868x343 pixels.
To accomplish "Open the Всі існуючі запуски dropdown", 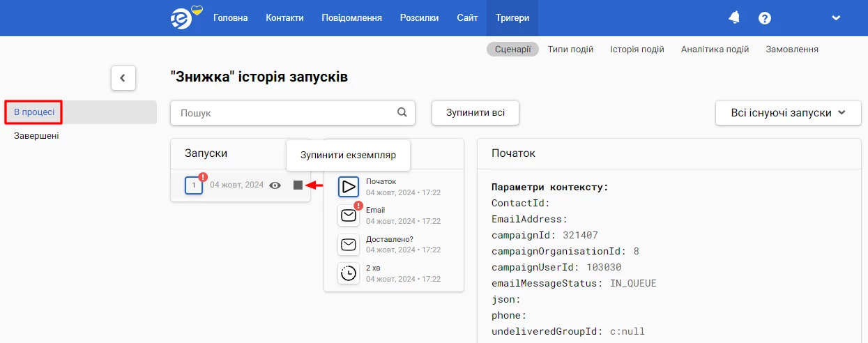I will [789, 112].
